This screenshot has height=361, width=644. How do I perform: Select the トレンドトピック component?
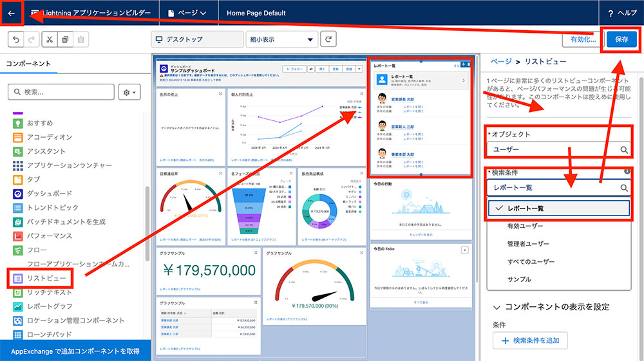coord(46,208)
